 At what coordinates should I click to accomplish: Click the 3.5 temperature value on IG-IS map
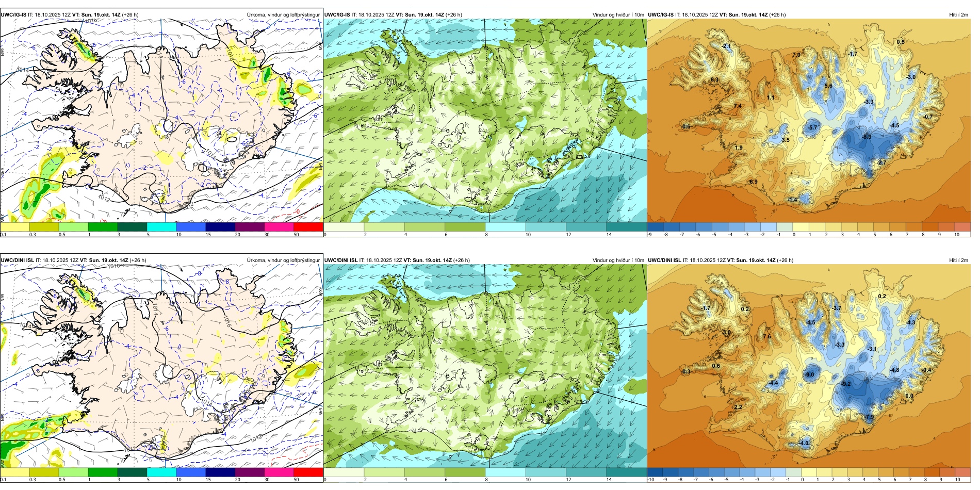coord(786,140)
